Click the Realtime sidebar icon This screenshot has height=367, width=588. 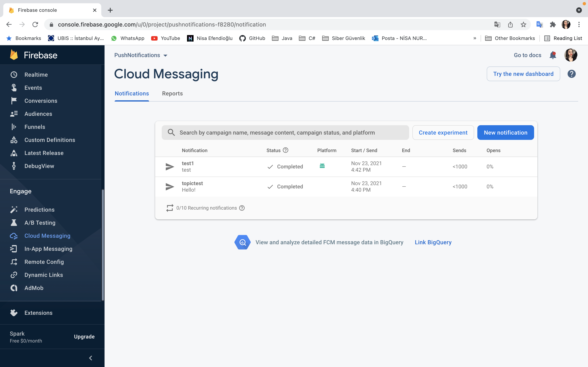point(14,74)
